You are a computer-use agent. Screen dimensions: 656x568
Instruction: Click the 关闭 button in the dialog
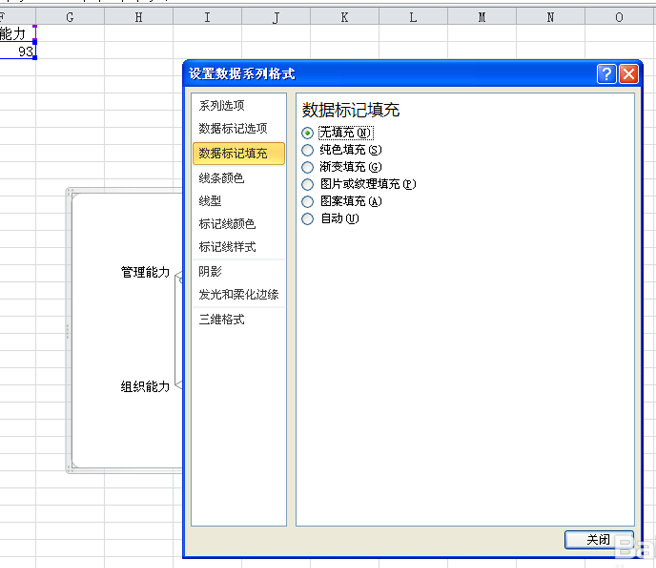click(x=599, y=540)
